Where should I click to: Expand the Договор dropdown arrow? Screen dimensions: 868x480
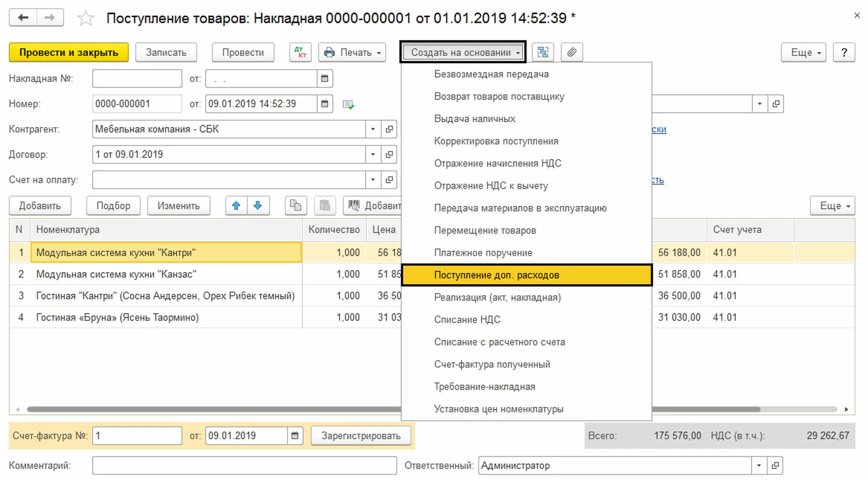[x=373, y=154]
